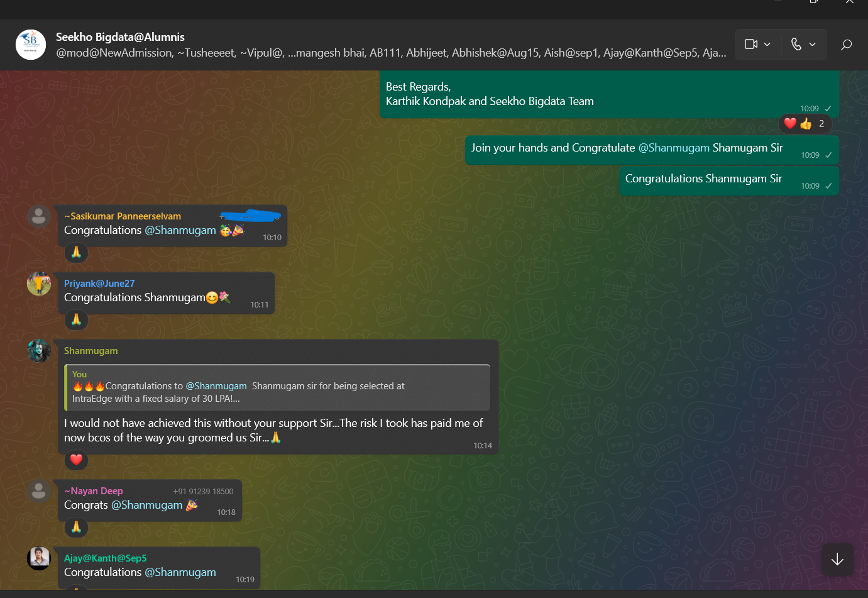Search within the Seekho Bigdata chat

[846, 44]
